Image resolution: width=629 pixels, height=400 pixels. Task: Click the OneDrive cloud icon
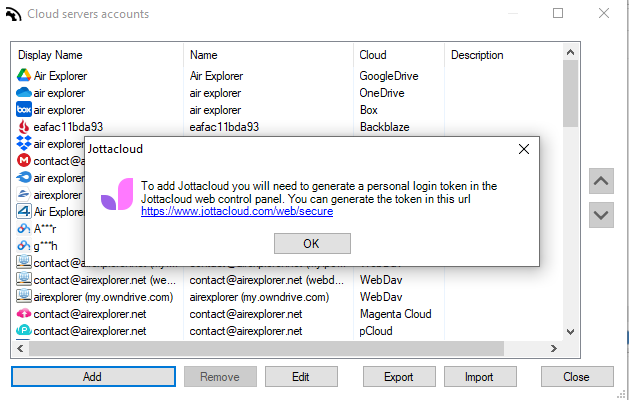(x=24, y=93)
